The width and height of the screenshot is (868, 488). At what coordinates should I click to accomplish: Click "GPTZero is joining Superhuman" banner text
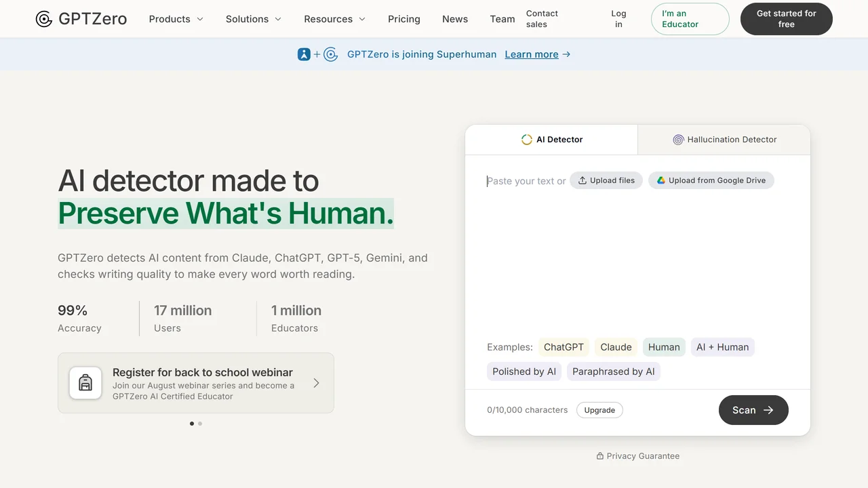pos(422,54)
